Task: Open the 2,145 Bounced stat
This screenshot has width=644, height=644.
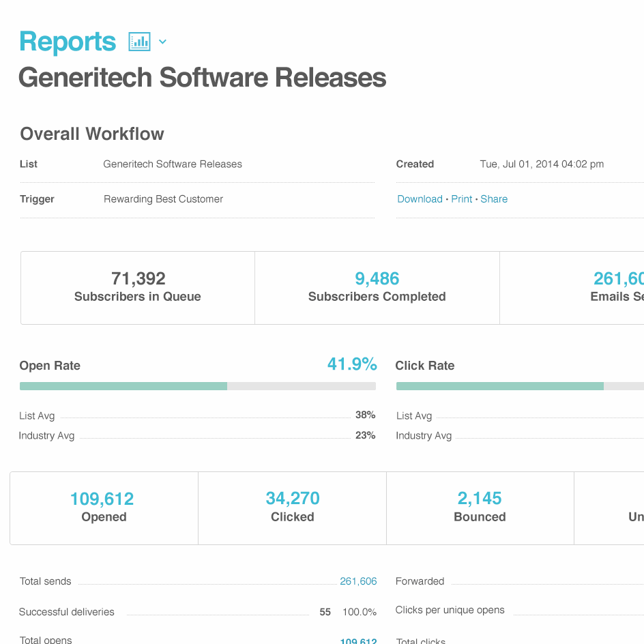Action: pyautogui.click(x=480, y=508)
